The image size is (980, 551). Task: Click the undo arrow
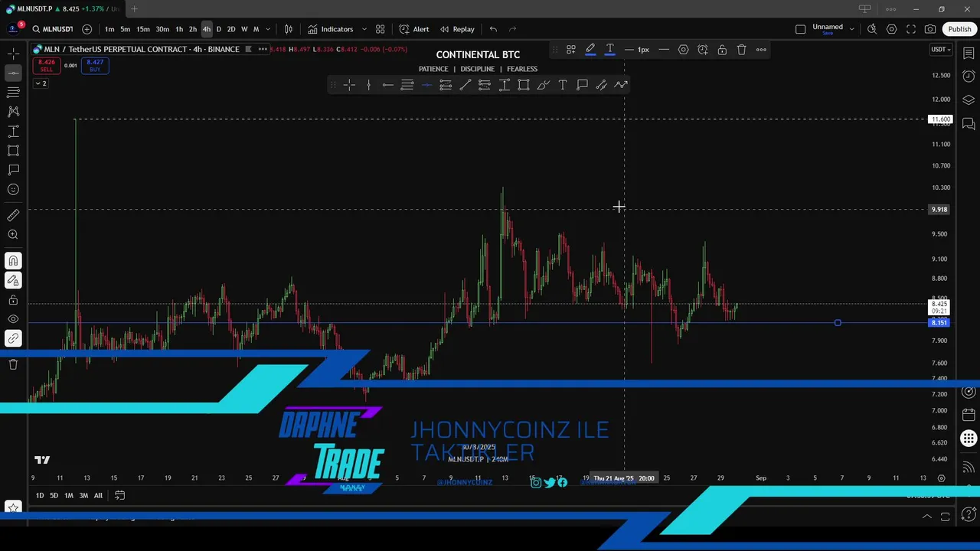(493, 29)
